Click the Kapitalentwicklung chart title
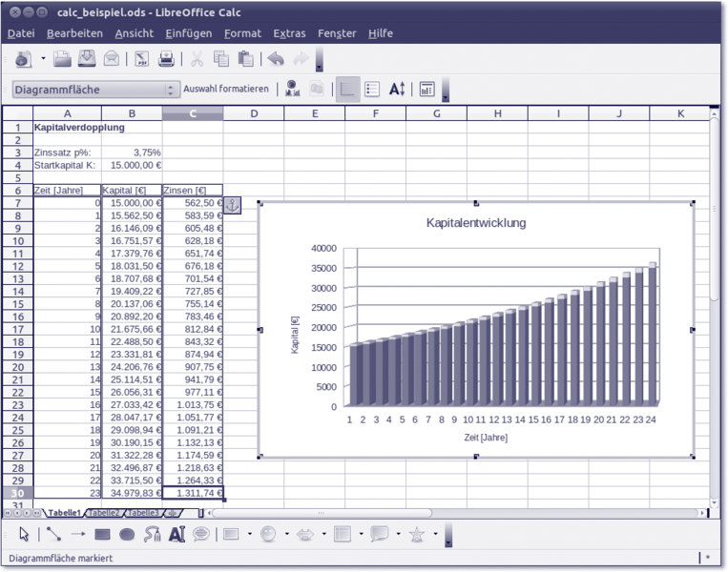 475,223
